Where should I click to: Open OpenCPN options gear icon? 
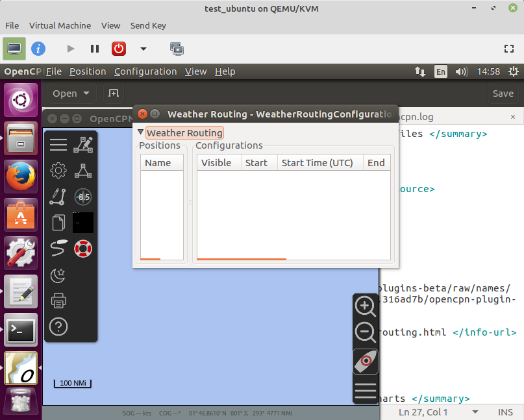58,171
